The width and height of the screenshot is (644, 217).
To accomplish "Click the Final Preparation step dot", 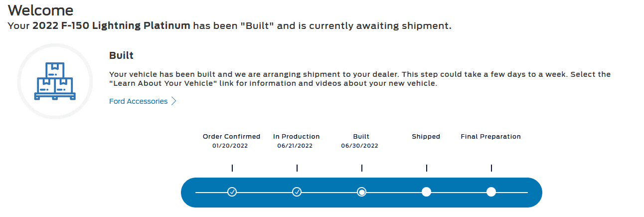I will click(491, 192).
